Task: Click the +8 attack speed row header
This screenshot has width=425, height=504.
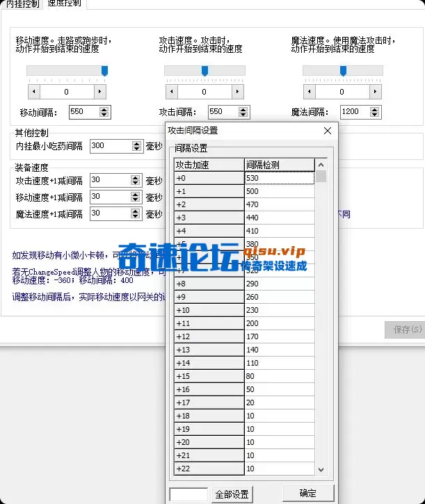Action: (209, 284)
